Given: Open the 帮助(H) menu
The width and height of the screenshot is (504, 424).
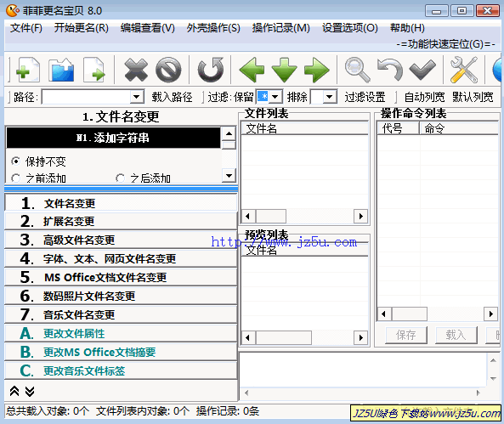Looking at the screenshot, I should coord(407,28).
